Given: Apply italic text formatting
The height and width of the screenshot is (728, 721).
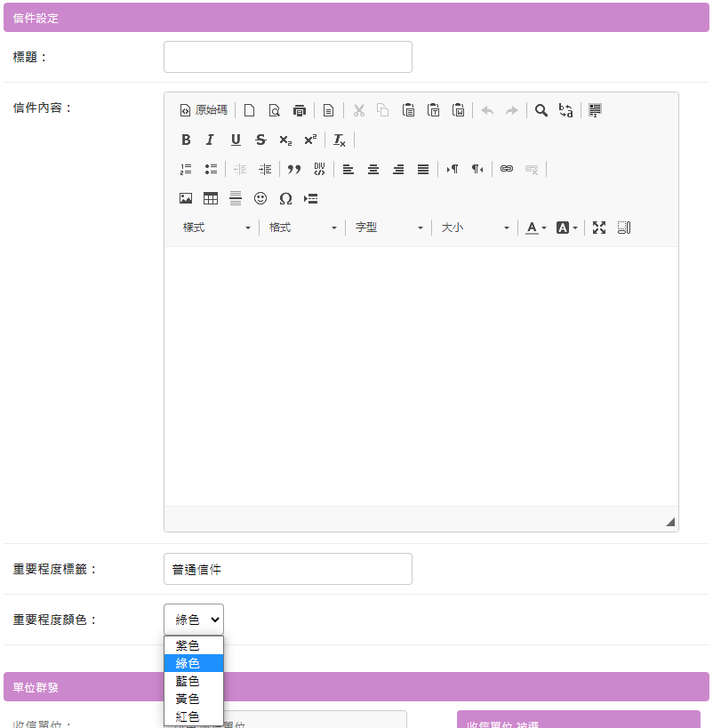Looking at the screenshot, I should coord(211,140).
